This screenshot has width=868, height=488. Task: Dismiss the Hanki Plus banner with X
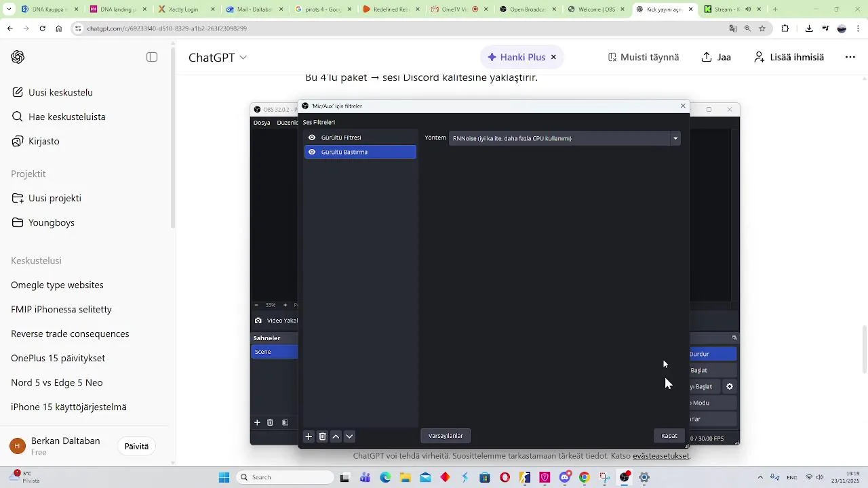pyautogui.click(x=553, y=58)
